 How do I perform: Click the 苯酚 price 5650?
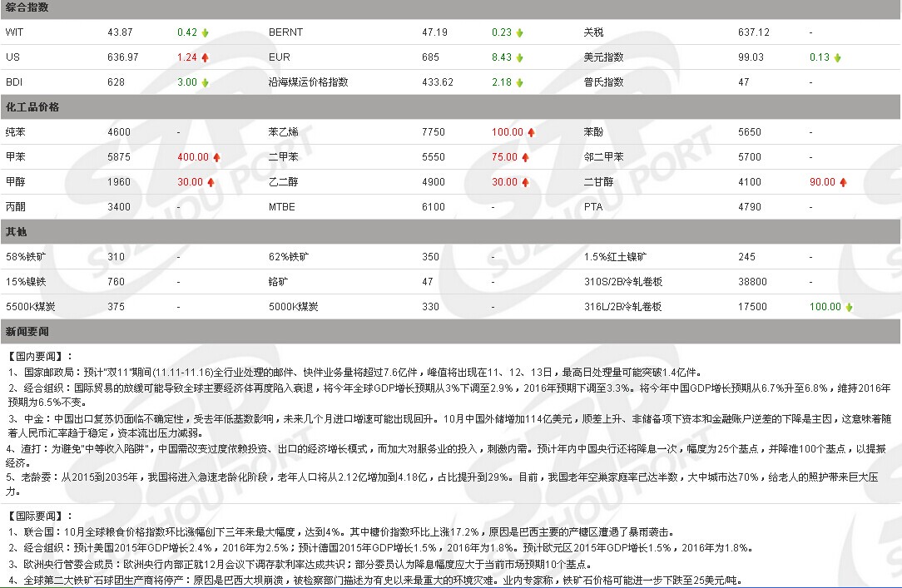pyautogui.click(x=750, y=131)
